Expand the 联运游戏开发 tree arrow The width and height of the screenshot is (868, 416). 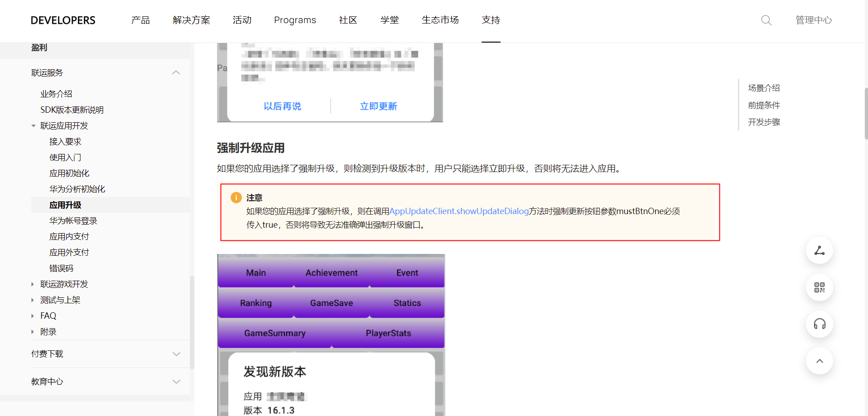[x=33, y=284]
